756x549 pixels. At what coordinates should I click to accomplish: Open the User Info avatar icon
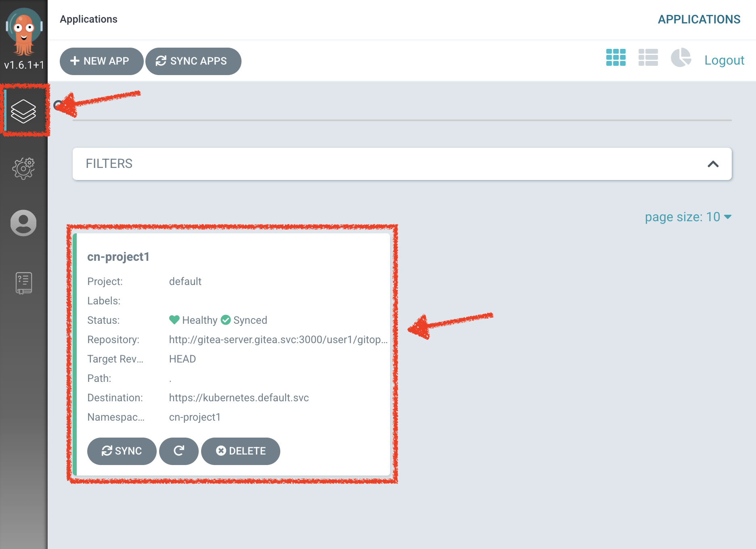pyautogui.click(x=23, y=223)
